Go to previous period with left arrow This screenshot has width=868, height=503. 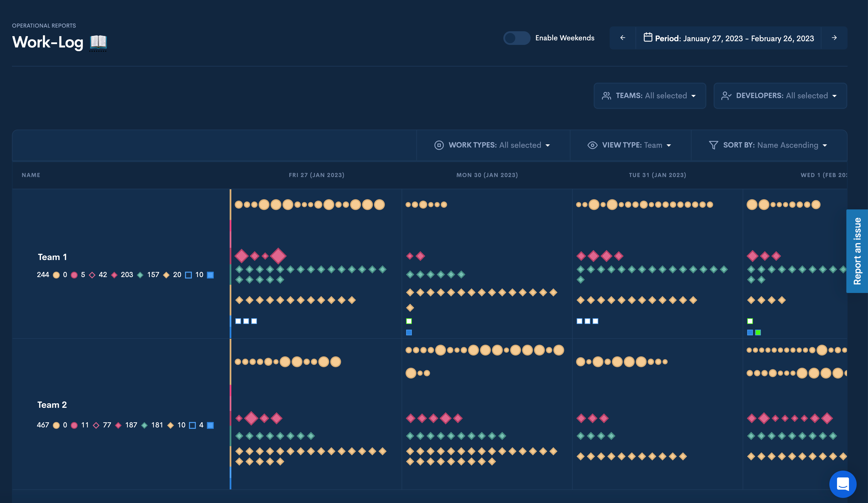point(622,38)
